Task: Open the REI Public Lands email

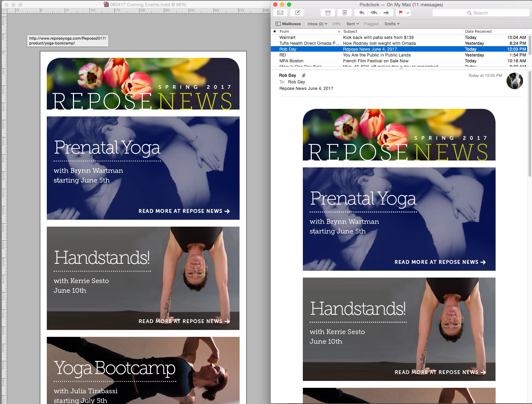Action: [399, 55]
